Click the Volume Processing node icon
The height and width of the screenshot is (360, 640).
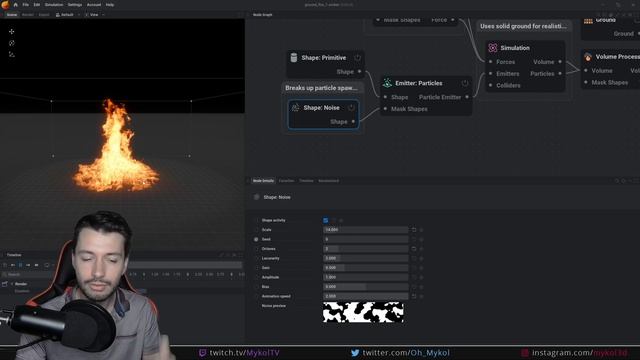pyautogui.click(x=588, y=57)
